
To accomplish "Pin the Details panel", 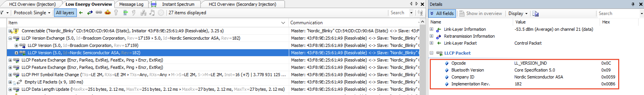I will pos(633,4).
